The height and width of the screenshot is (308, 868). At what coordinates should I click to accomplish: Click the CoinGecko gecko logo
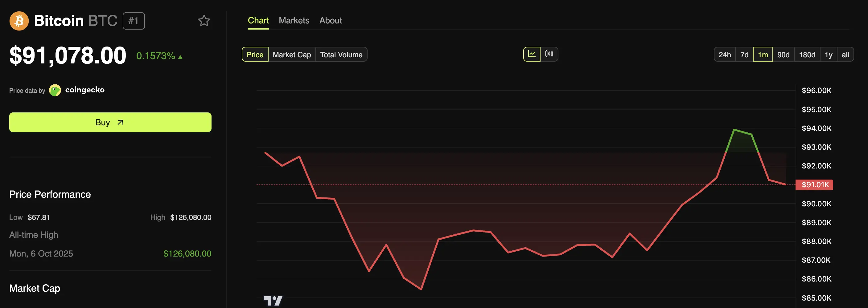pos(55,90)
